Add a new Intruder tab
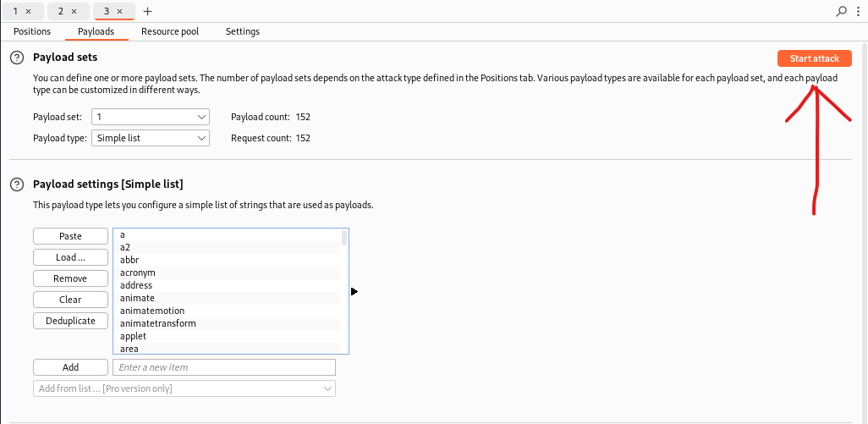Image resolution: width=868 pixels, height=424 pixels. pos(148,11)
